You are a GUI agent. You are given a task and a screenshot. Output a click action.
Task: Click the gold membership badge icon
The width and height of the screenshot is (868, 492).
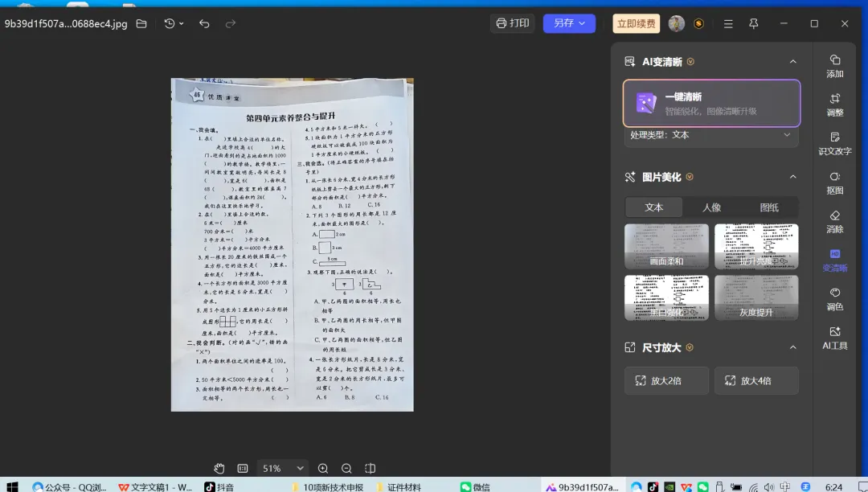click(698, 23)
